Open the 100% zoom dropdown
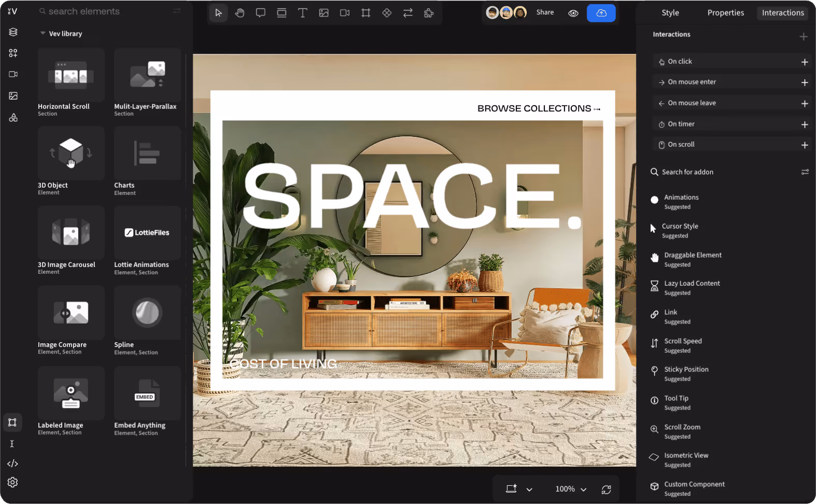 (x=571, y=489)
